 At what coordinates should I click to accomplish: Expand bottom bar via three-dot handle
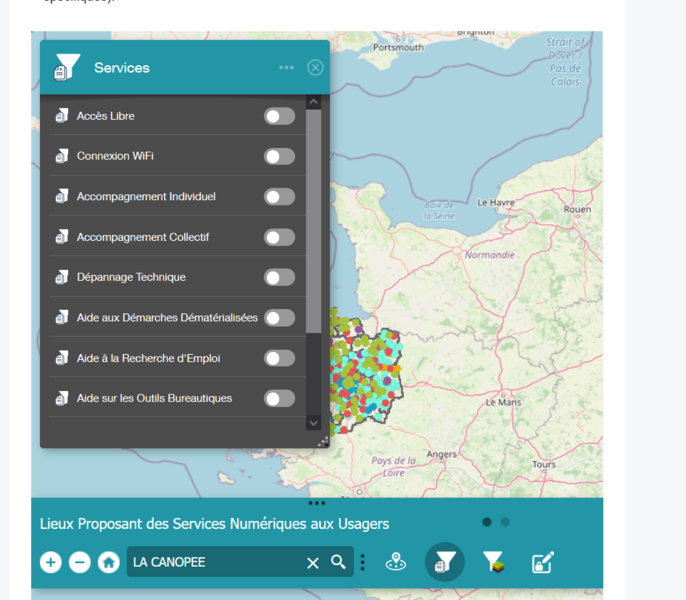317,503
